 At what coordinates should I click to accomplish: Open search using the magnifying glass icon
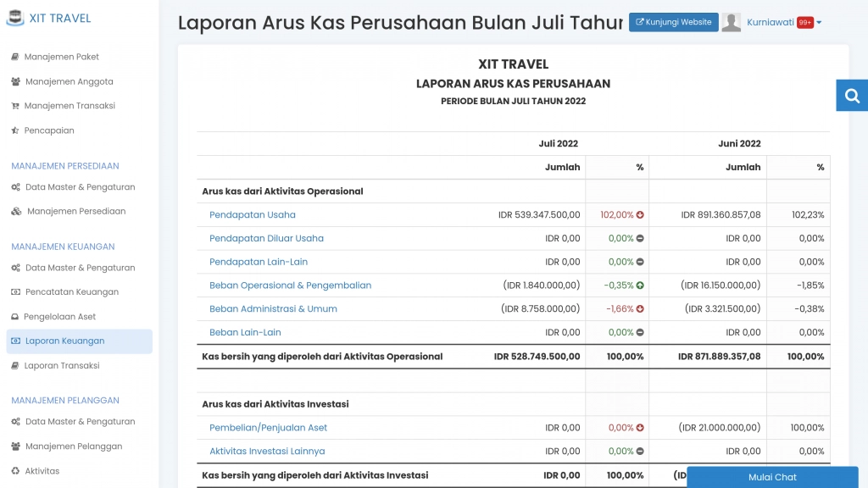click(x=852, y=95)
